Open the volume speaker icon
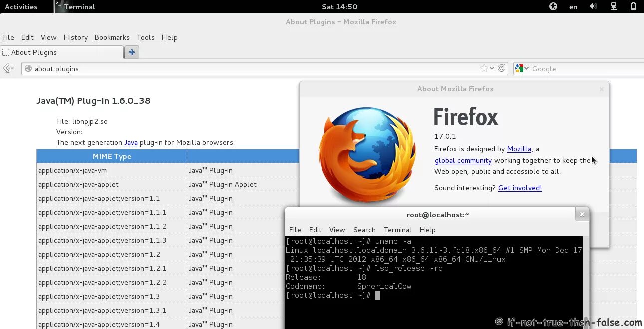644x329 pixels. (593, 7)
